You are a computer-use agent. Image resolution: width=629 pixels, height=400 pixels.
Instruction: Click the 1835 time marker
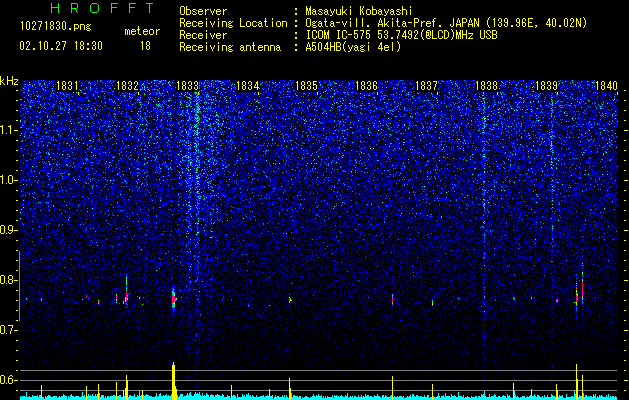tap(306, 86)
